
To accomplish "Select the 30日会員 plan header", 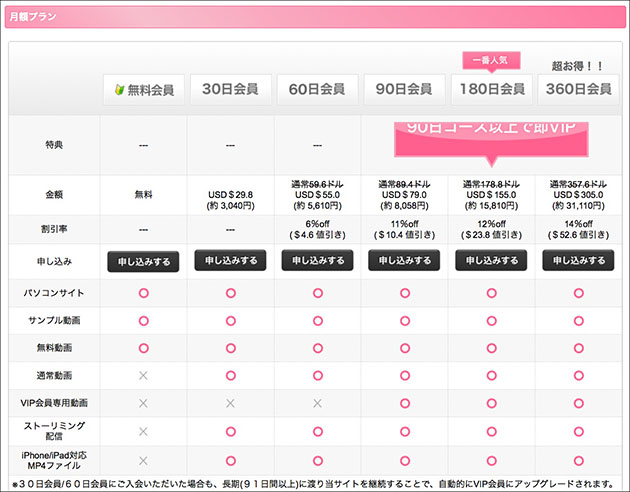I will tap(230, 89).
